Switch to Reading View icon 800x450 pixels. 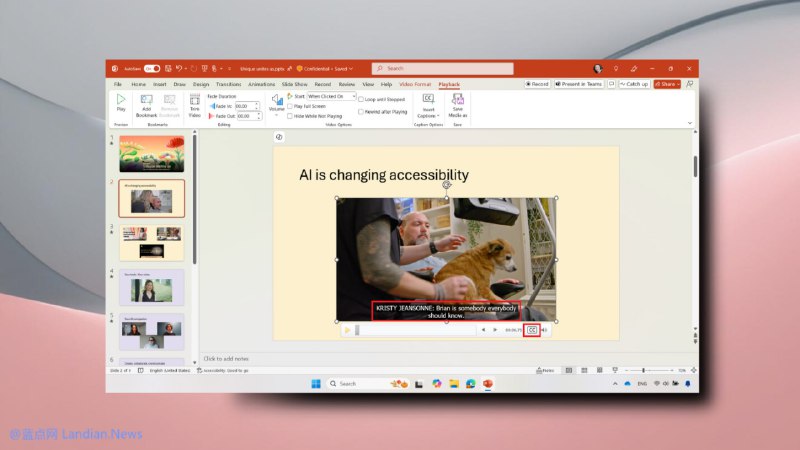coord(599,370)
